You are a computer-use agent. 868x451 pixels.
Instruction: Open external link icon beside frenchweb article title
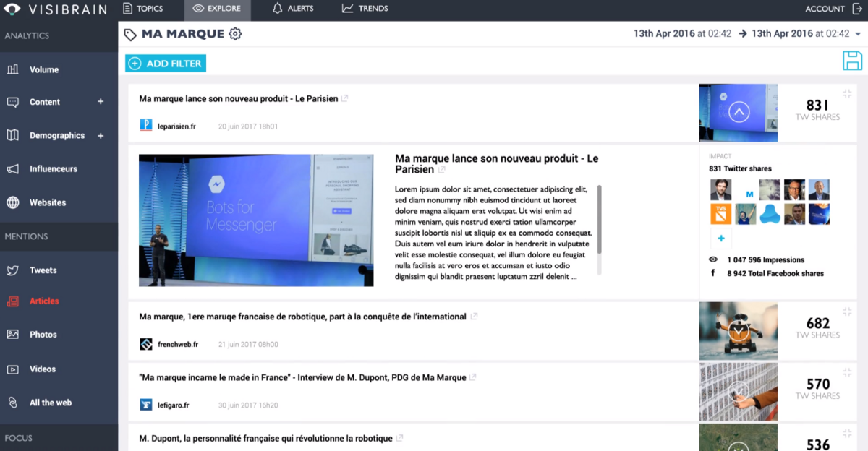point(474,317)
